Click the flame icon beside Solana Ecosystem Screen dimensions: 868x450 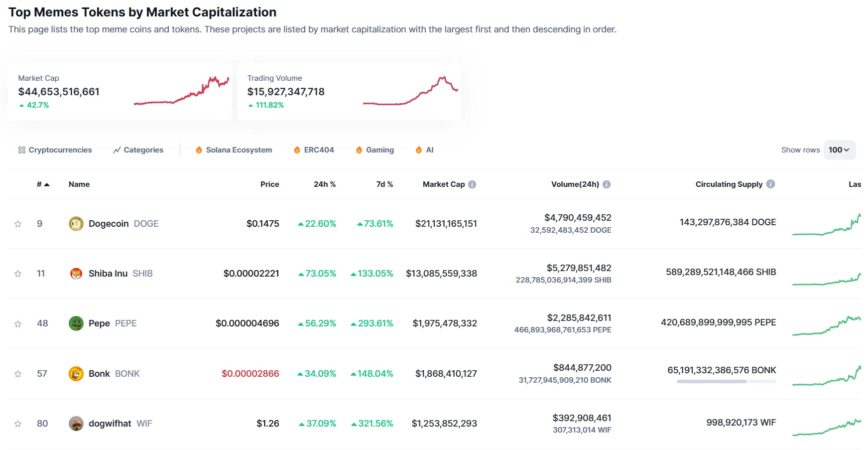(199, 150)
